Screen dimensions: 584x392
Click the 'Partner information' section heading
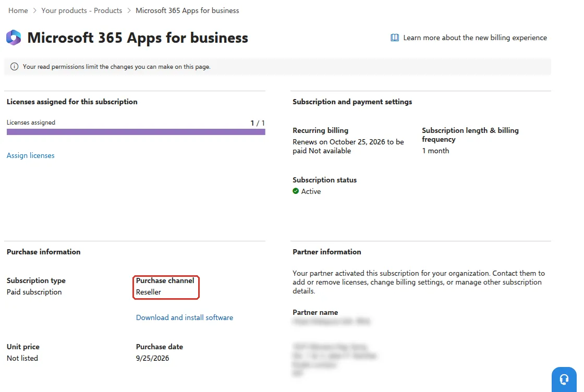(x=326, y=252)
